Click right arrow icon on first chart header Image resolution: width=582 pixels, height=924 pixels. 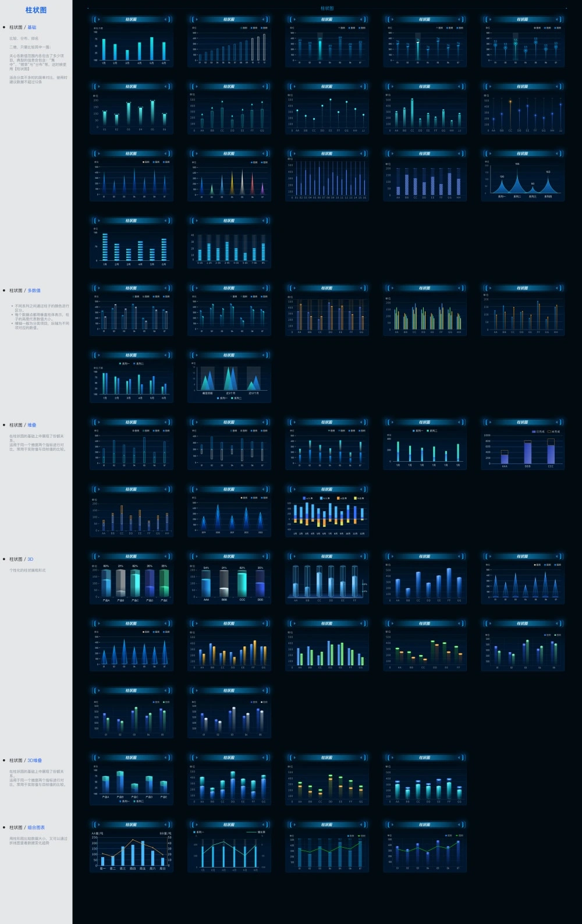click(165, 19)
